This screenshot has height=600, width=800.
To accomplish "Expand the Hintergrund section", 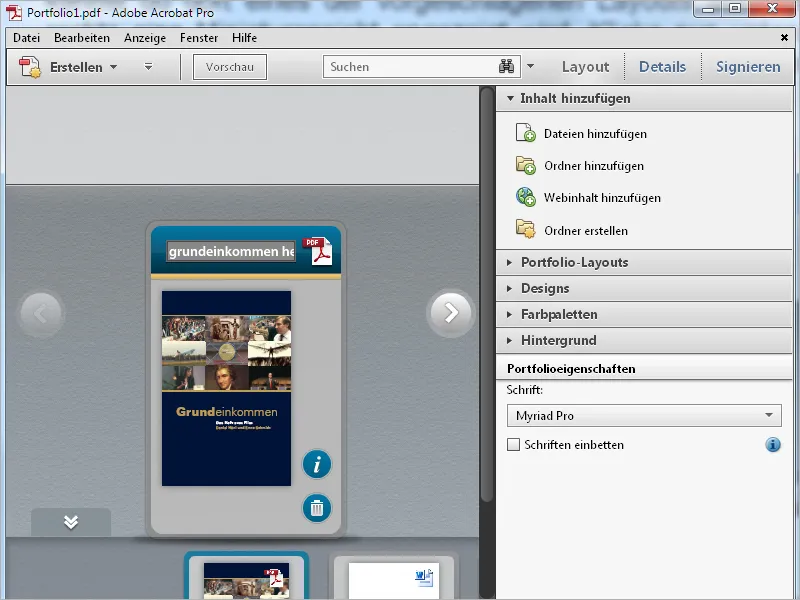I will 644,340.
